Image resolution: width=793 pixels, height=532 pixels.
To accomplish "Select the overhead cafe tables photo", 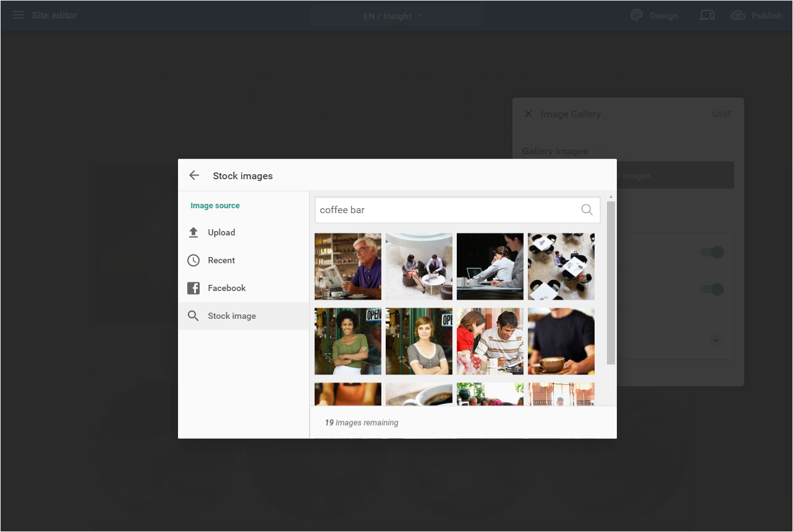I will pos(561,266).
